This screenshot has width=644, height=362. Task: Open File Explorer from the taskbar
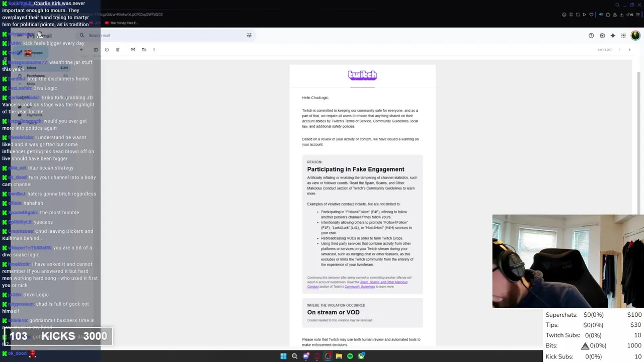click(339, 356)
